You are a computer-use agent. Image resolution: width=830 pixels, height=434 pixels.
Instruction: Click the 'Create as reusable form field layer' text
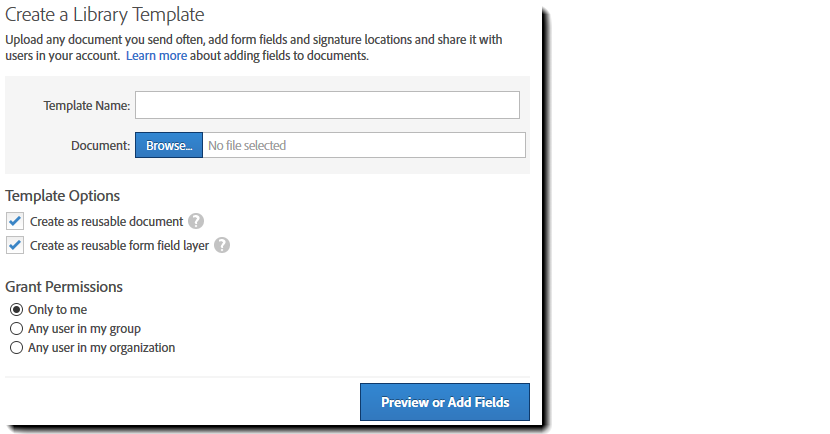point(119,245)
